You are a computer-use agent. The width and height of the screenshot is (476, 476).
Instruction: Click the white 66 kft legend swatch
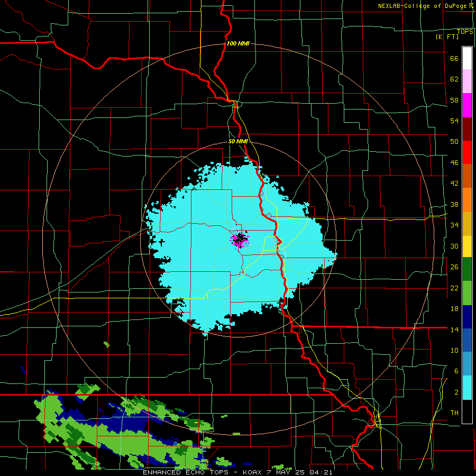pos(467,58)
